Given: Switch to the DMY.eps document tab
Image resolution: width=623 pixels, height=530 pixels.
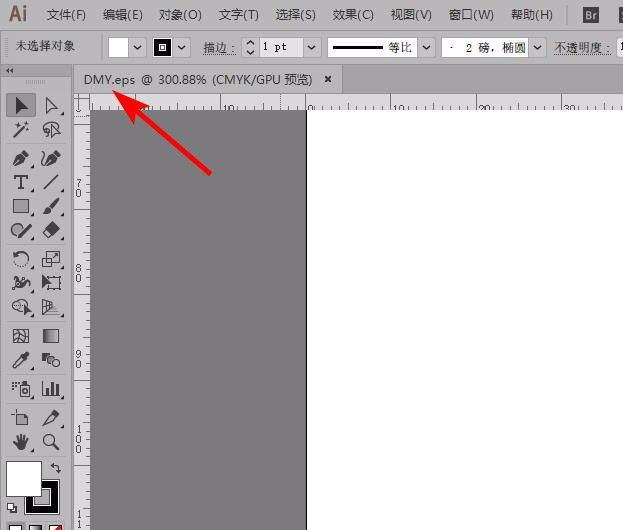Looking at the screenshot, I should 197,80.
